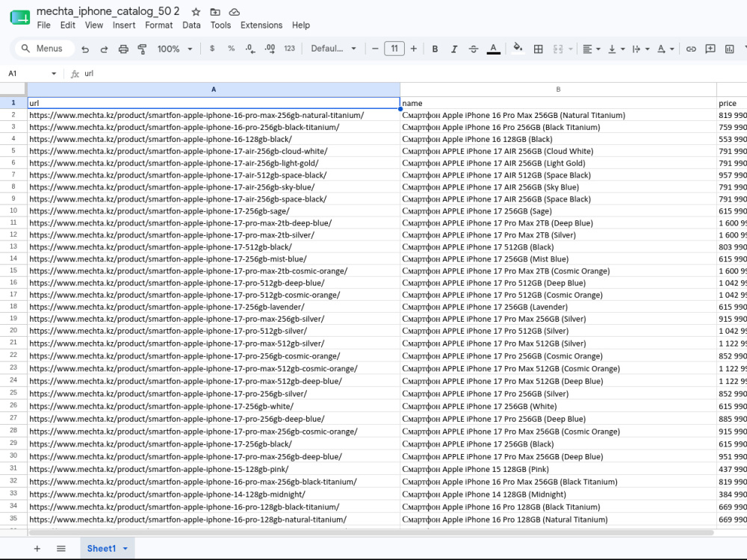747x560 pixels.
Task: Decrease decimal places
Action: pyautogui.click(x=250, y=49)
